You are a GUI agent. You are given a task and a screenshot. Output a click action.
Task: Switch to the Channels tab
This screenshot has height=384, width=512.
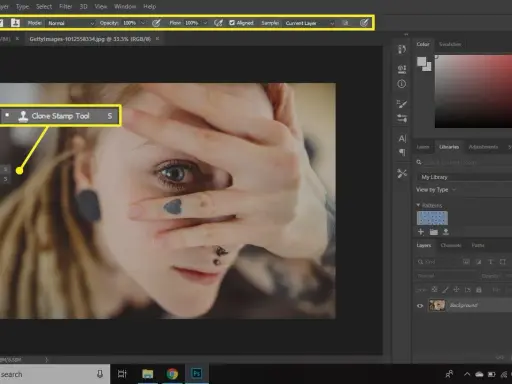451,245
